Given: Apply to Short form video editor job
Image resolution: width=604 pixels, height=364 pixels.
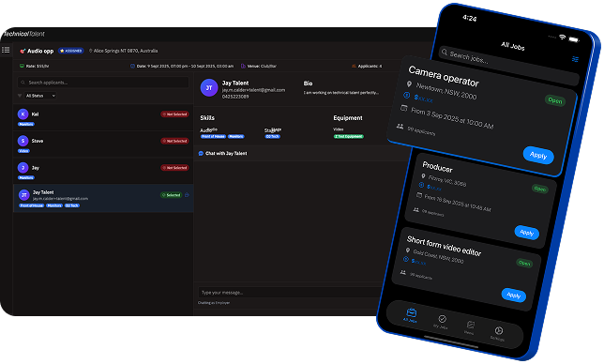Looking at the screenshot, I should 514,296.
